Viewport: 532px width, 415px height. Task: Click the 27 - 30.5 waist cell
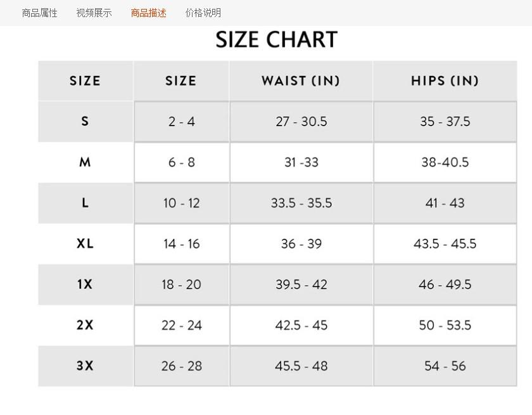(x=301, y=122)
